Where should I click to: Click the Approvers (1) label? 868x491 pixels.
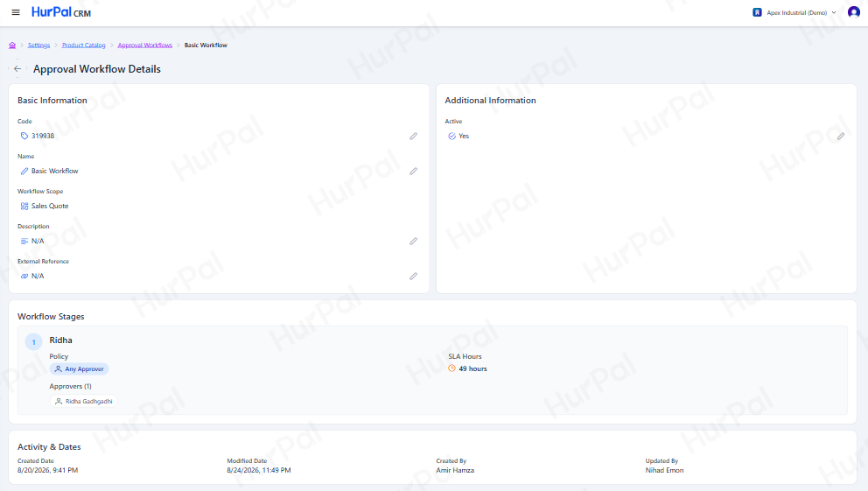click(70, 386)
